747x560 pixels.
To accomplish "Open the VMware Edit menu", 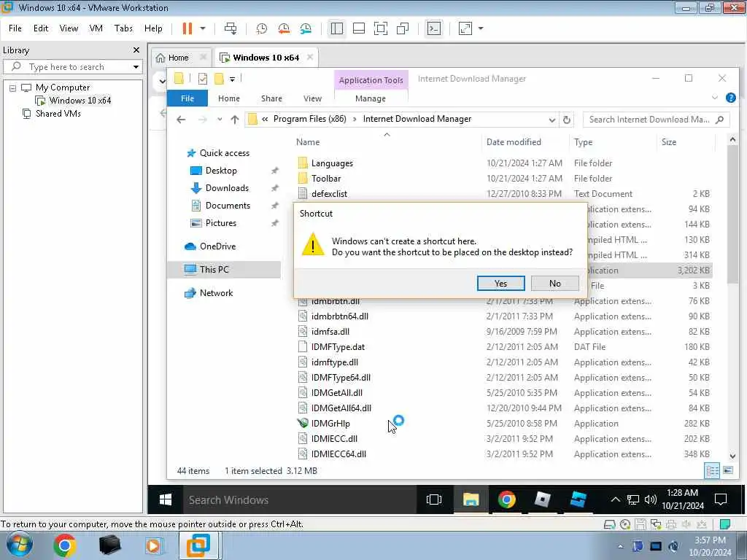I will [41, 28].
